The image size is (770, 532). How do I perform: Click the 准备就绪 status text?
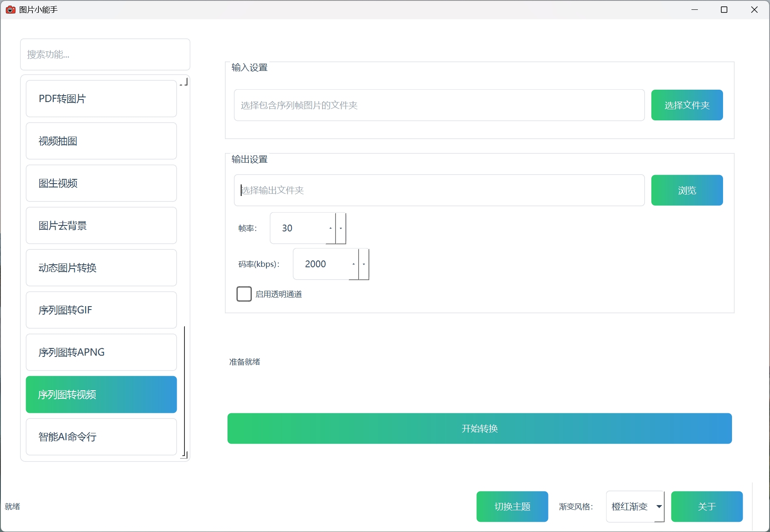245,362
